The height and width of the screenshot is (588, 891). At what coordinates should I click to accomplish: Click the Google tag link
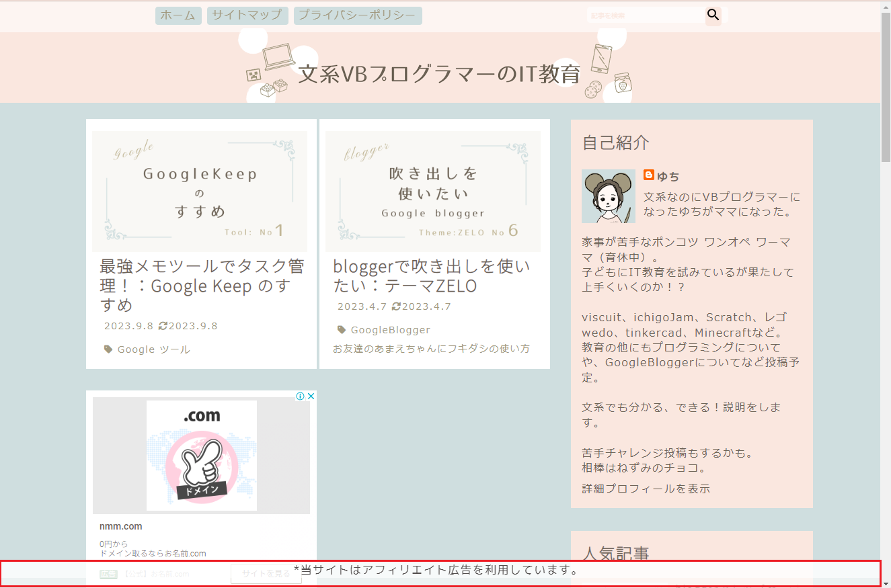click(136, 349)
